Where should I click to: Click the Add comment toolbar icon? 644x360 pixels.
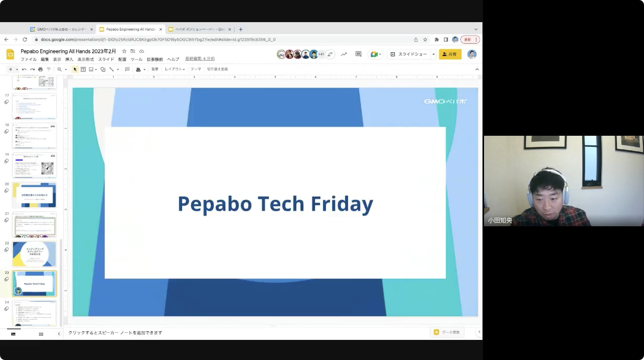click(x=127, y=69)
